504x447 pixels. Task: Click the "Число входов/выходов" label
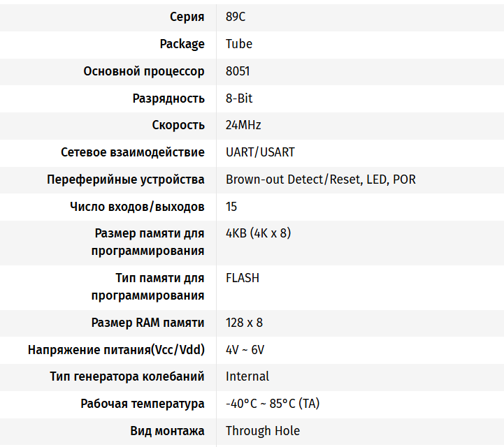coord(137,207)
